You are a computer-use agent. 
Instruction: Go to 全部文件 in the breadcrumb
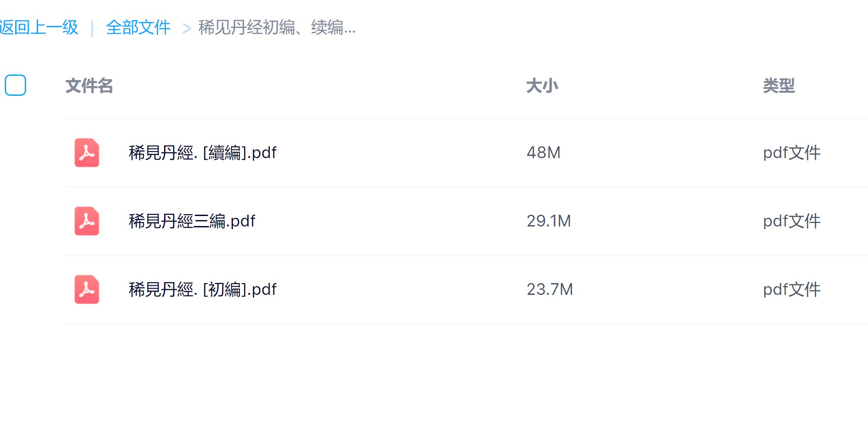pyautogui.click(x=138, y=27)
